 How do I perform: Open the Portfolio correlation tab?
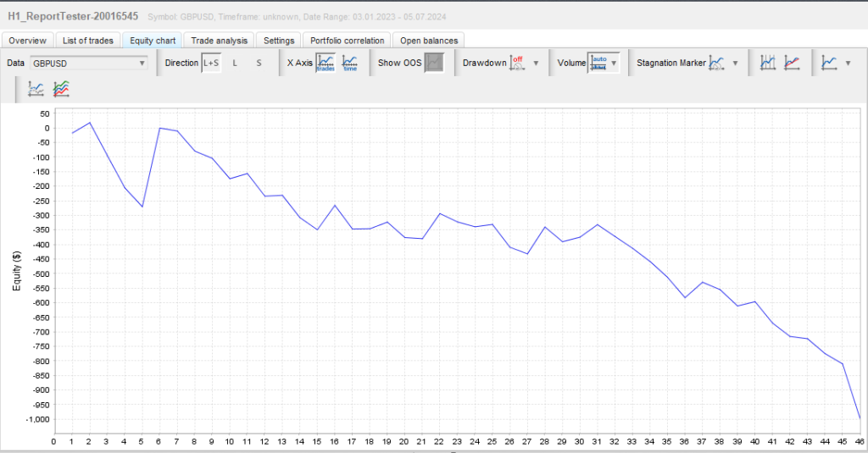[x=347, y=40]
